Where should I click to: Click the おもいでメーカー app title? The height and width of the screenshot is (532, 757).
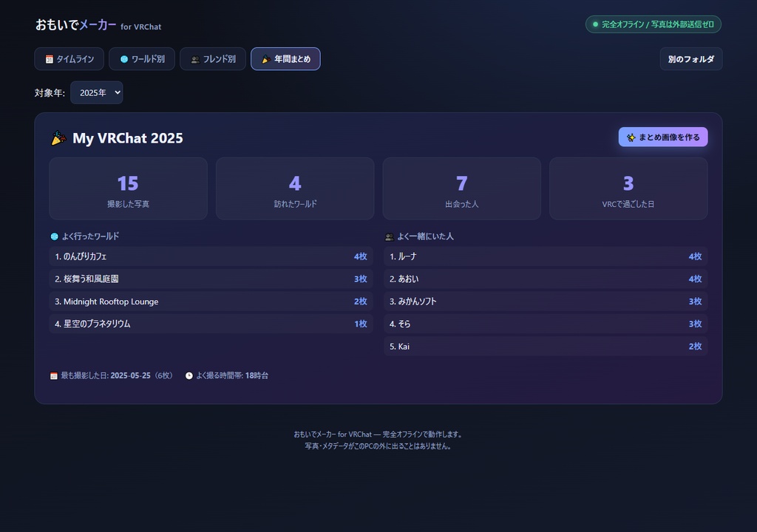pos(76,24)
